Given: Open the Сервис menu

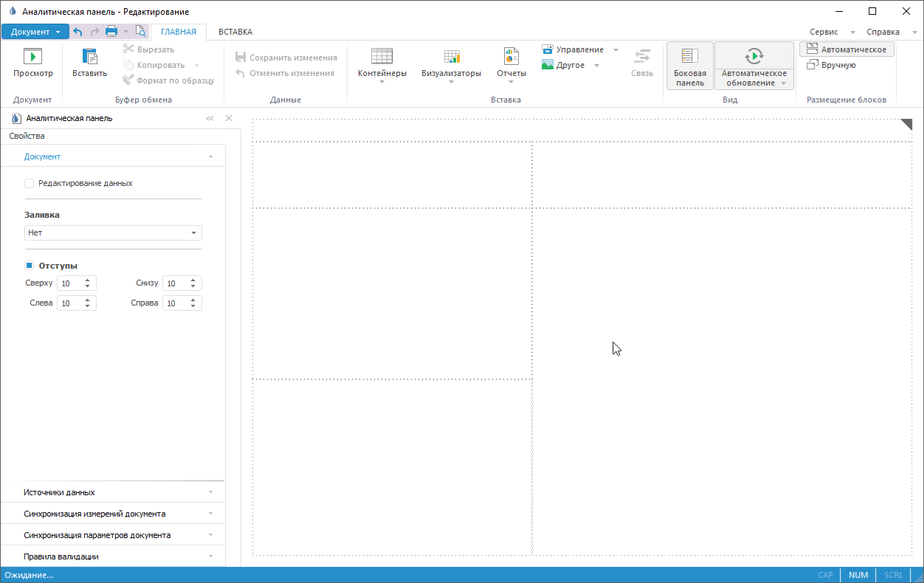Looking at the screenshot, I should [x=824, y=32].
